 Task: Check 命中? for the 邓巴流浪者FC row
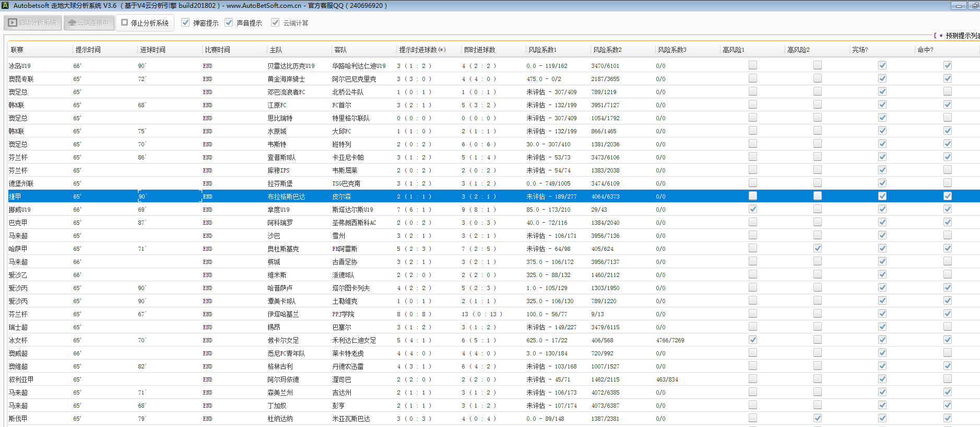click(947, 91)
